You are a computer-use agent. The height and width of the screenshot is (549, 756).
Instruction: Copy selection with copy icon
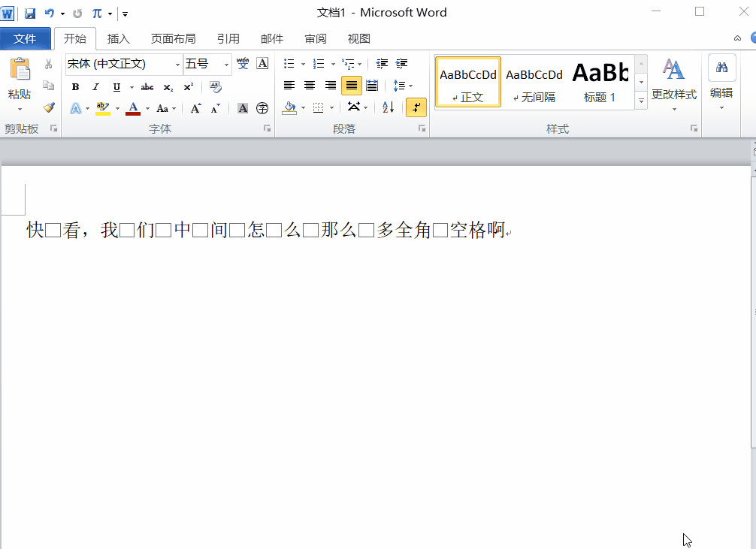coord(48,86)
